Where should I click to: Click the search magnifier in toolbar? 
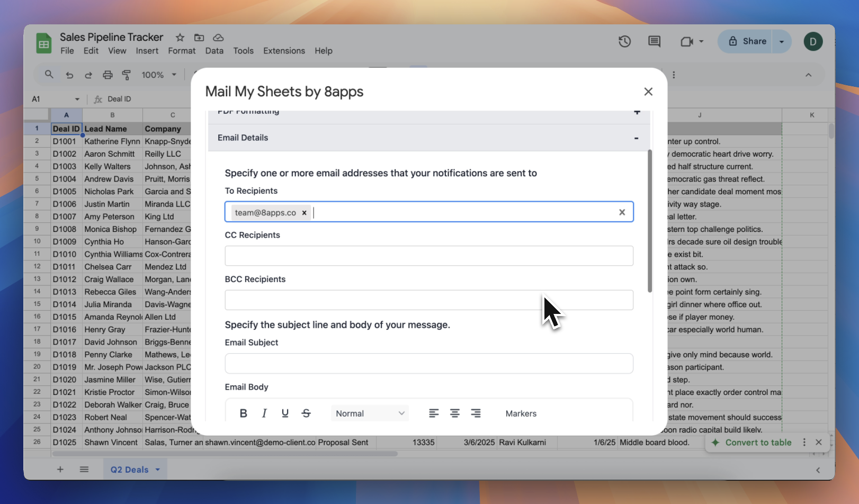tap(49, 75)
